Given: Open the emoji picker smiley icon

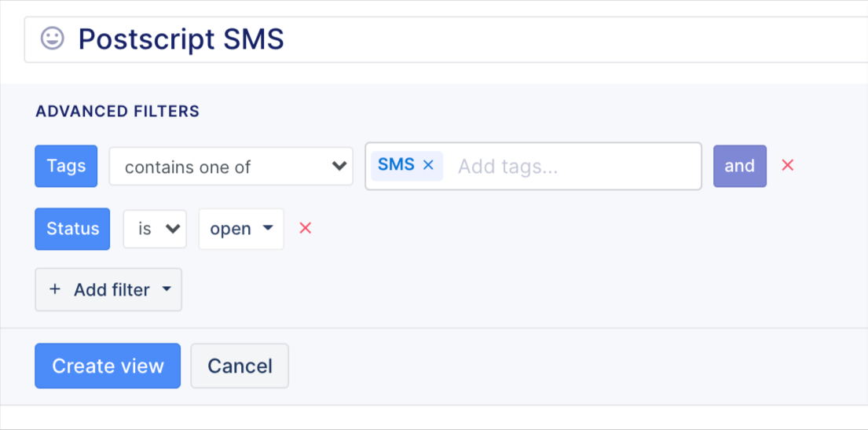Looking at the screenshot, I should click(x=53, y=39).
